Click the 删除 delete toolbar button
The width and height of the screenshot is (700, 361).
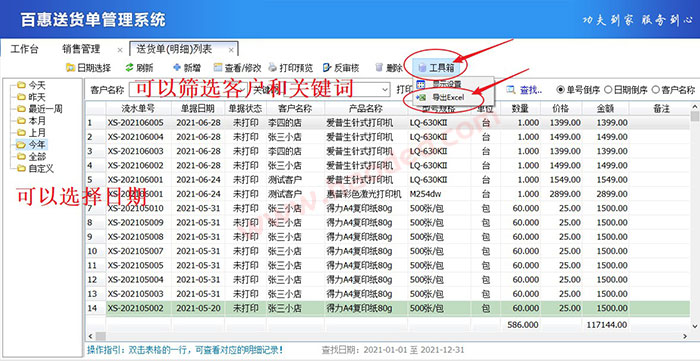coord(389,68)
